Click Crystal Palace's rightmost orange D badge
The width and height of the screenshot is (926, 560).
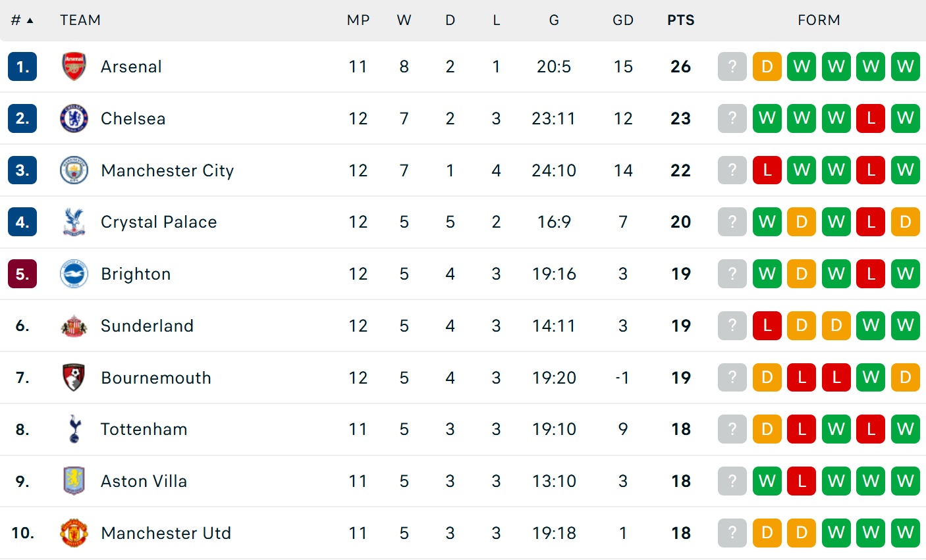905,222
